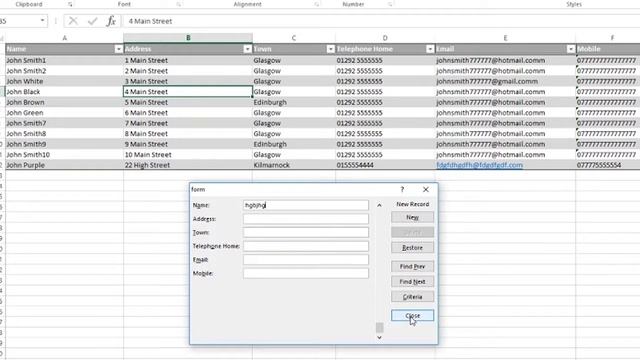Screen dimensions: 640x360
Task: Select column B header
Action: (x=188, y=38)
